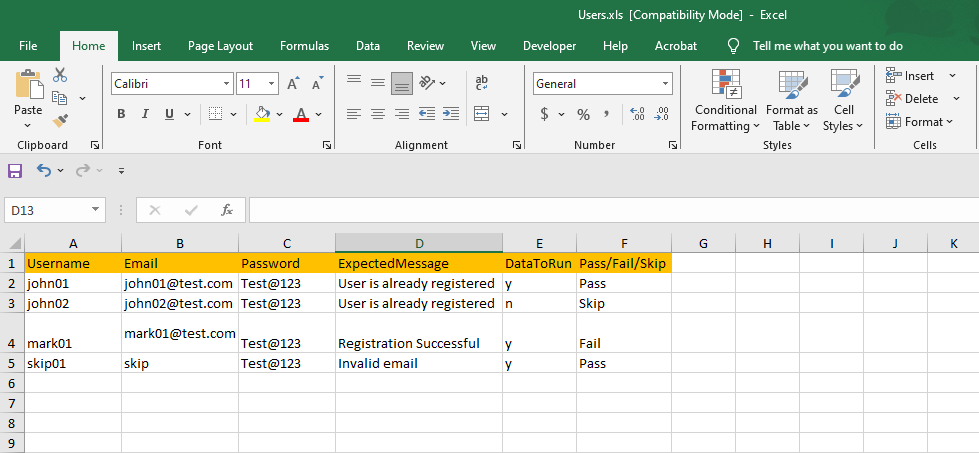This screenshot has height=453, width=979.
Task: Open the font size 11 dropdown
Action: point(272,84)
